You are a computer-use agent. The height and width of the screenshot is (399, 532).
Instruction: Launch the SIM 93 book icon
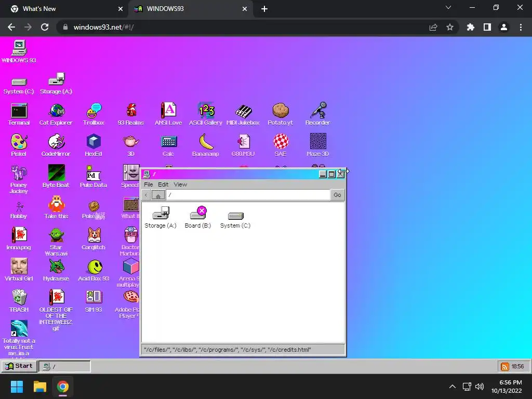click(94, 301)
